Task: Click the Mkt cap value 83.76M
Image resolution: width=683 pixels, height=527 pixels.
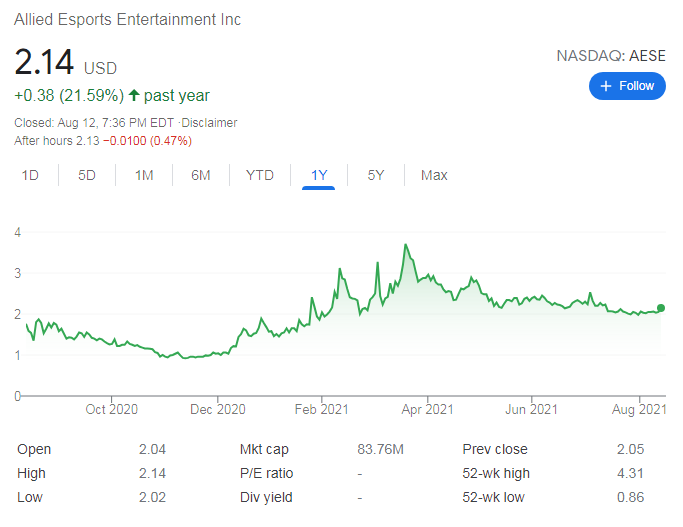Action: coord(380,449)
